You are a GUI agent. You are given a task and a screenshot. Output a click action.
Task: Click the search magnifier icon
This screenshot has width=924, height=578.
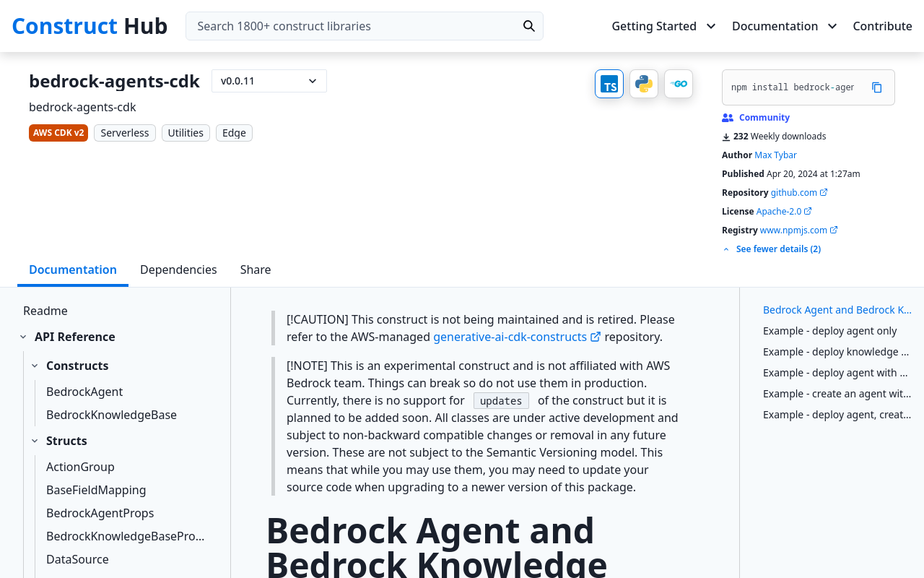click(x=529, y=26)
